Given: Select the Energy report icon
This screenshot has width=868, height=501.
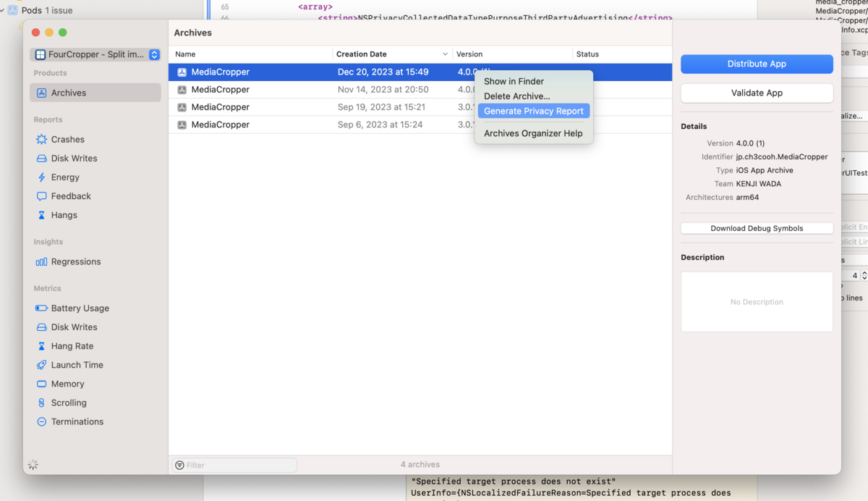Looking at the screenshot, I should pyautogui.click(x=42, y=177).
